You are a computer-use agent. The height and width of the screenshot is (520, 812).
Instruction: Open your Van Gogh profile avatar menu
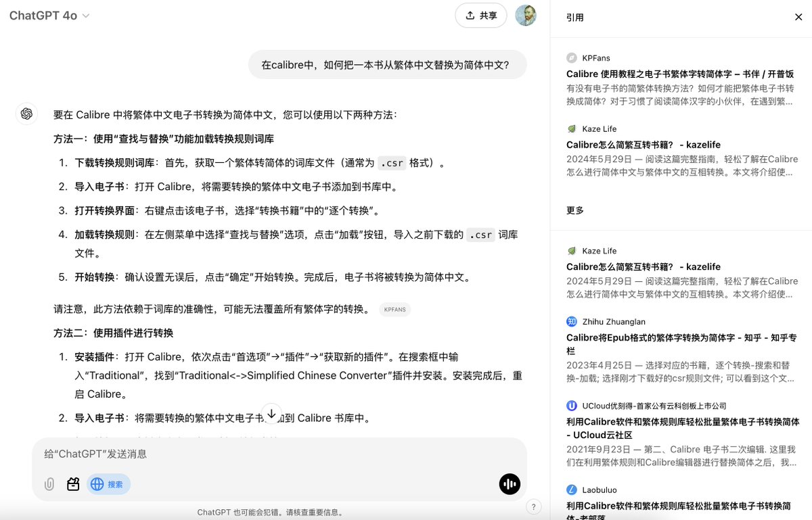[x=526, y=16]
